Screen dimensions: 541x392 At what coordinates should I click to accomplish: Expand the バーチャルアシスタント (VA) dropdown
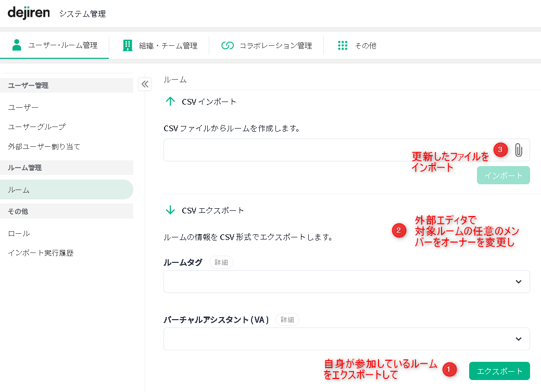[x=346, y=339]
